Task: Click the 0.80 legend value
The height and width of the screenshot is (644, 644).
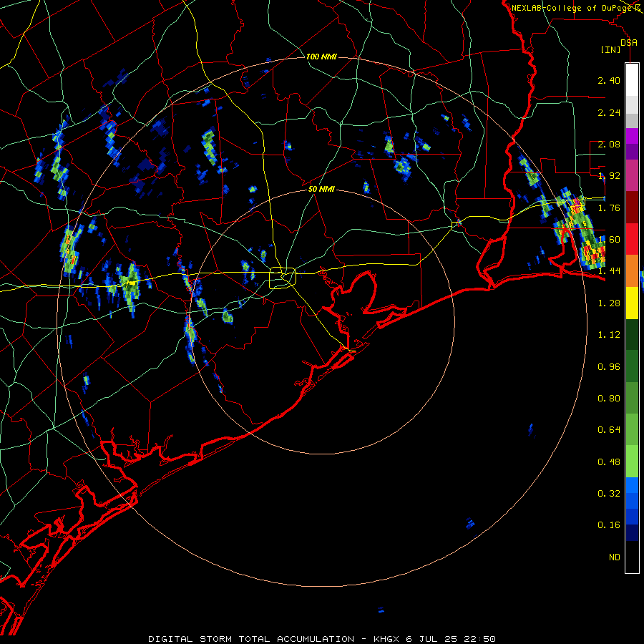Action: point(609,399)
